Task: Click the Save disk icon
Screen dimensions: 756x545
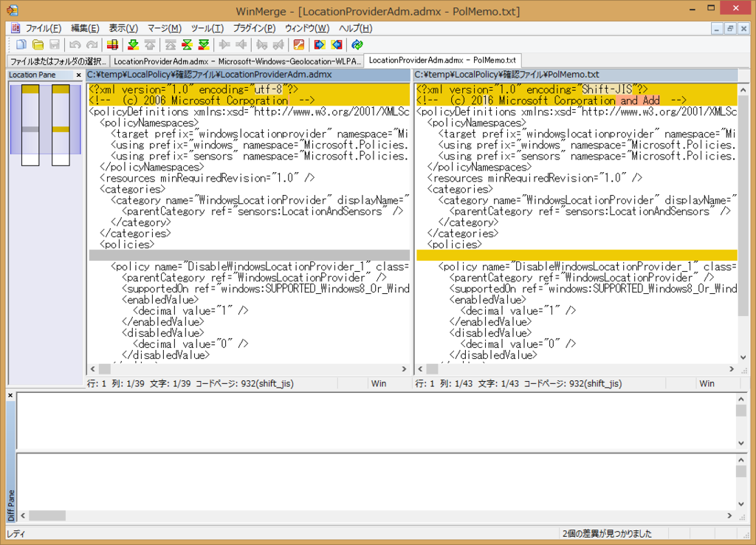Action: 55,45
